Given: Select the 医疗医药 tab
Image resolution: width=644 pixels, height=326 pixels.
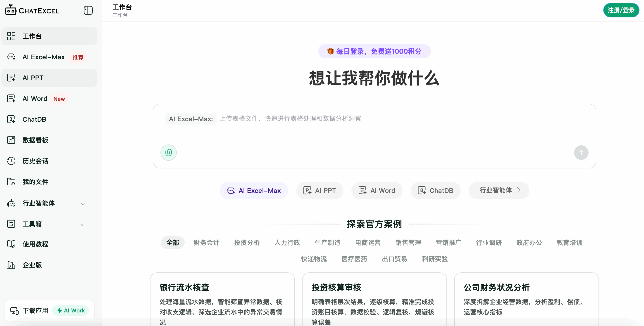Looking at the screenshot, I should pyautogui.click(x=354, y=259).
